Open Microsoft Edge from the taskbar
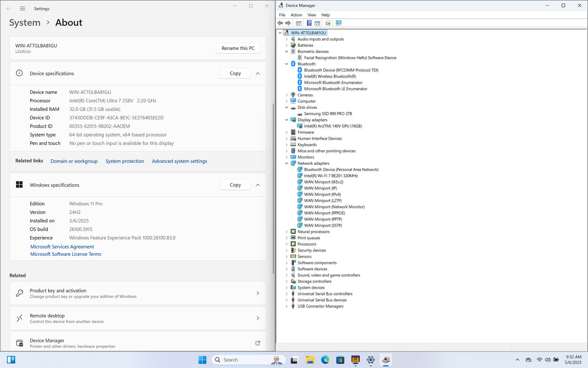Viewport: 588px width, 368px height. [x=325, y=360]
